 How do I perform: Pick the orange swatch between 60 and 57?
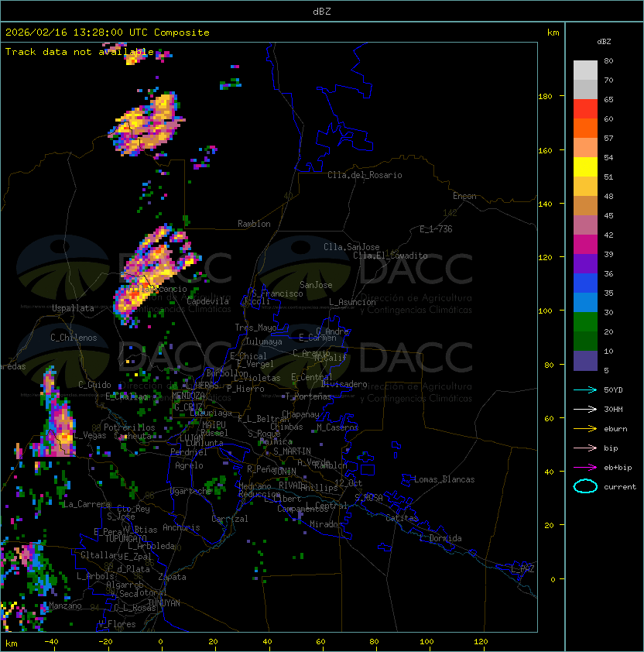(x=585, y=128)
